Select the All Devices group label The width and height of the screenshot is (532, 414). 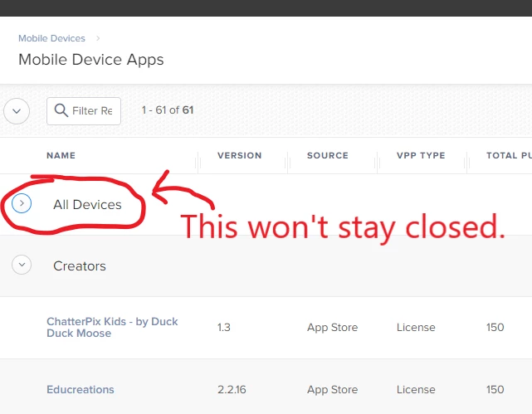87,204
